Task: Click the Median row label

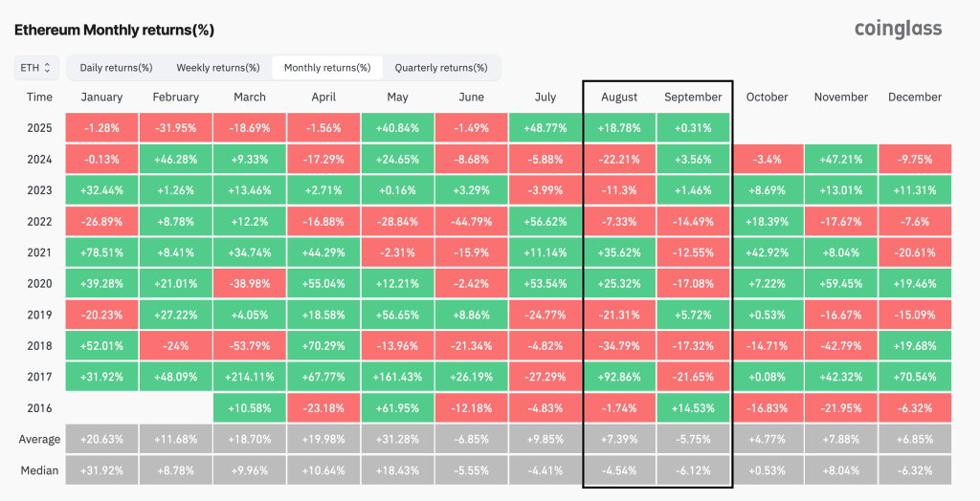Action: pos(39,470)
